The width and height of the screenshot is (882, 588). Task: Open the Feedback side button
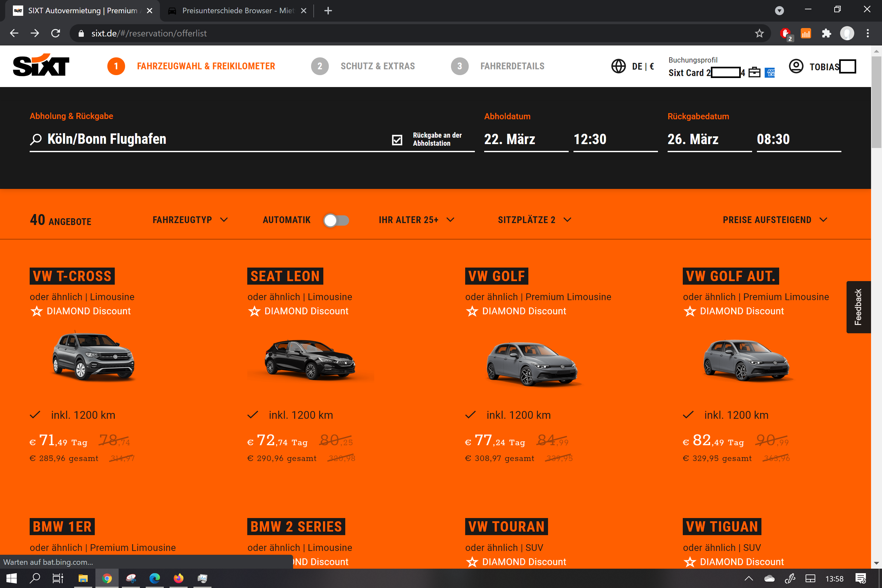(x=858, y=307)
